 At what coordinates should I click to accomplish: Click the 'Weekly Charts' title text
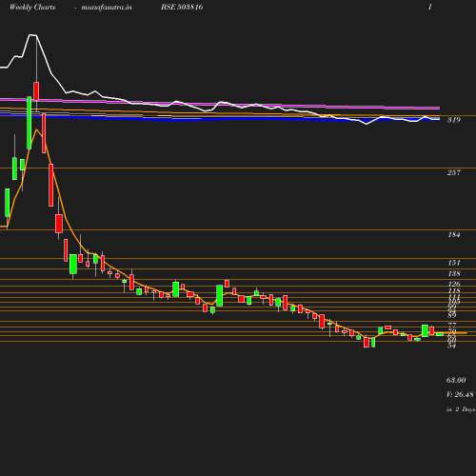click(x=32, y=7)
